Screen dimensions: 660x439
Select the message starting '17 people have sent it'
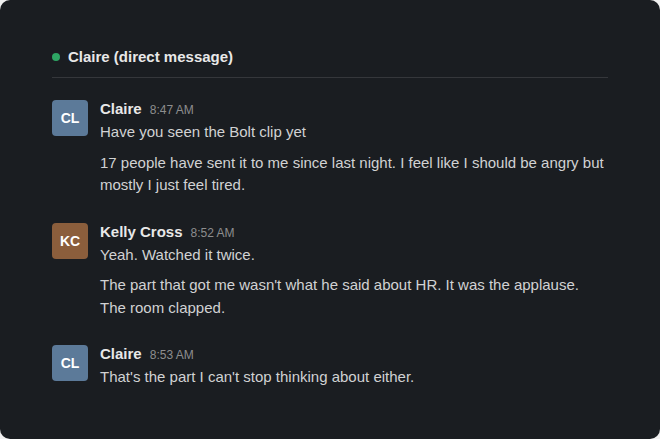click(352, 174)
